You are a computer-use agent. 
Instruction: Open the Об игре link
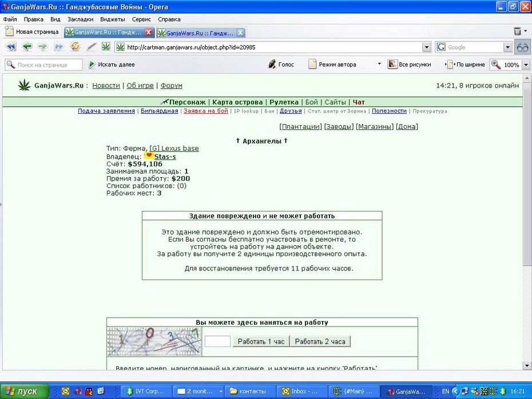(x=140, y=85)
